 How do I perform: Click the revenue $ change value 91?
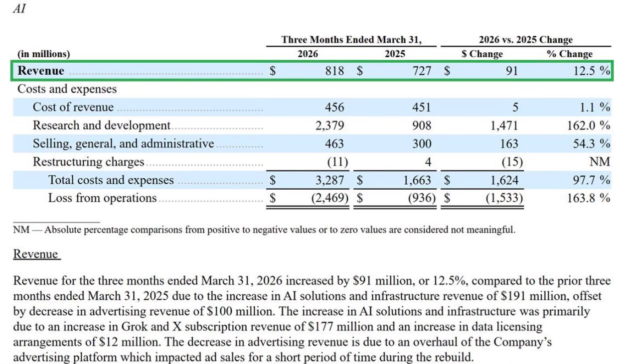tap(512, 71)
